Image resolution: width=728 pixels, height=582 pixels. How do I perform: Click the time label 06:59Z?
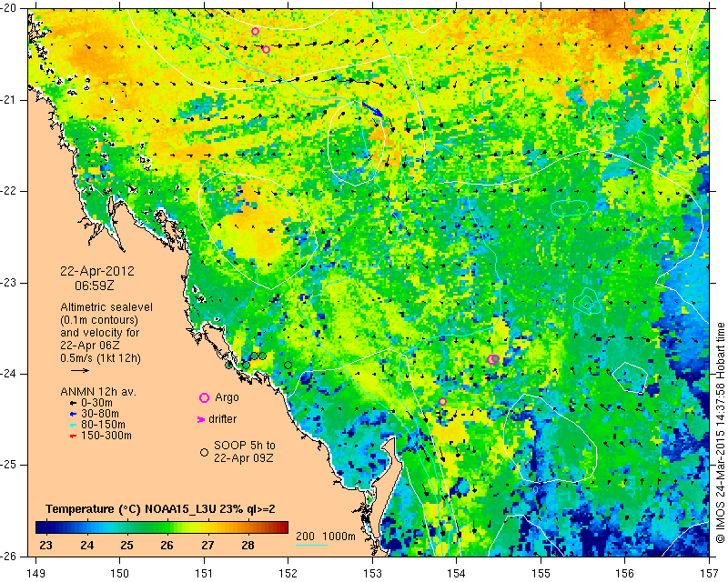click(x=95, y=286)
